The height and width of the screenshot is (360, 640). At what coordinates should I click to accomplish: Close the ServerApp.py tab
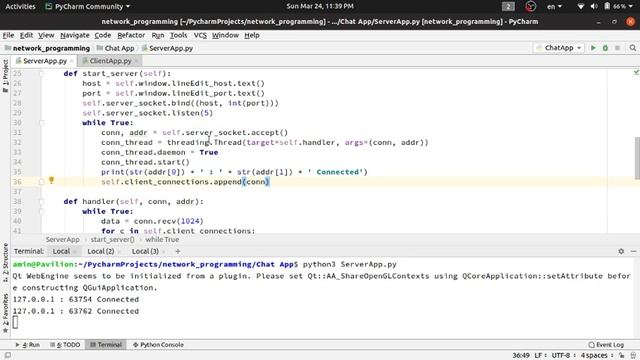[71, 61]
